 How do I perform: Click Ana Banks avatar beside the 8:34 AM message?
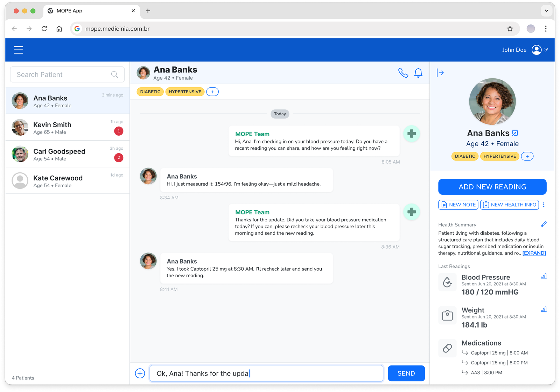pyautogui.click(x=148, y=176)
